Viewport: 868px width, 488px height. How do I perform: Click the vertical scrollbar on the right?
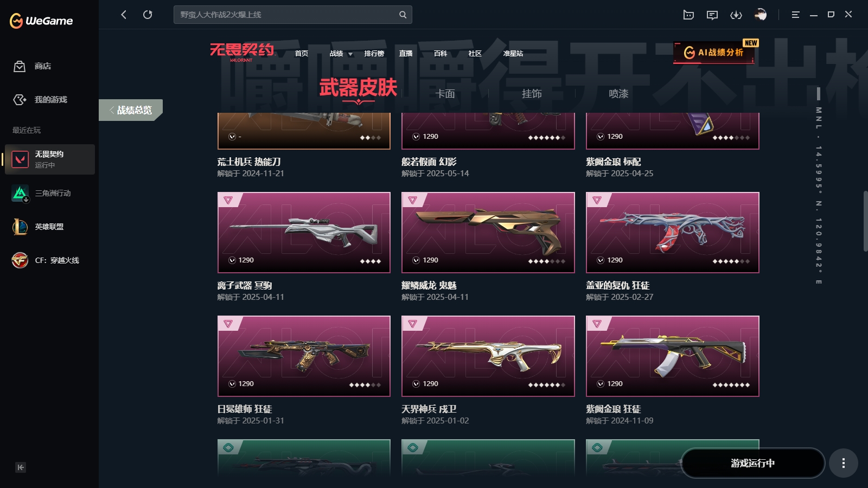pyautogui.click(x=865, y=221)
